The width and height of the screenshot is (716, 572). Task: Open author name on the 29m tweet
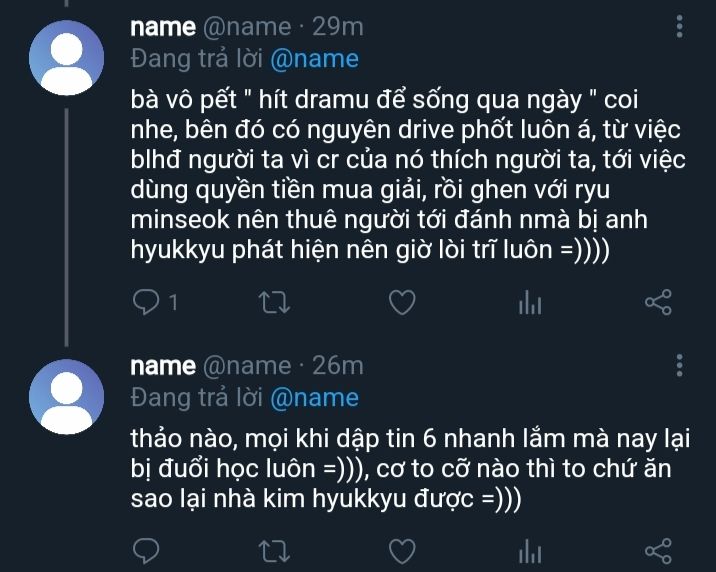163,27
